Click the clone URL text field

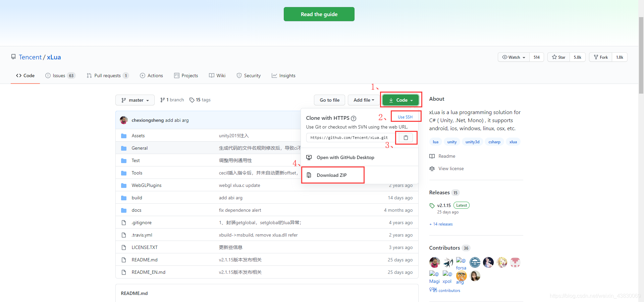coord(351,138)
